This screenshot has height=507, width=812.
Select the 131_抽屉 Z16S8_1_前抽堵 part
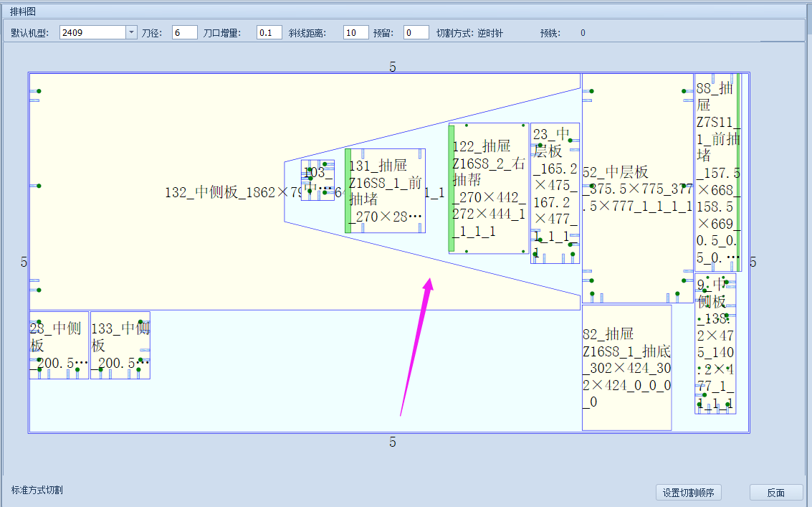click(x=386, y=191)
